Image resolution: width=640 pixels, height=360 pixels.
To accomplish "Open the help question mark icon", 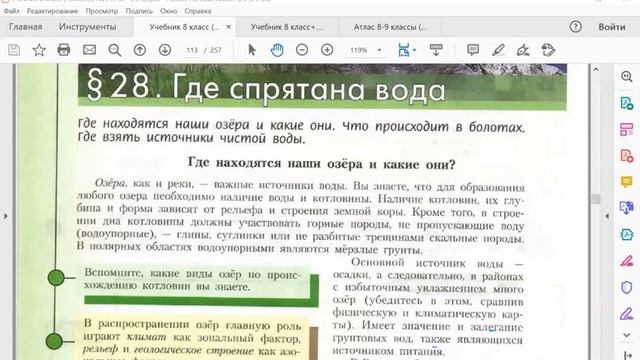I will tap(576, 27).
